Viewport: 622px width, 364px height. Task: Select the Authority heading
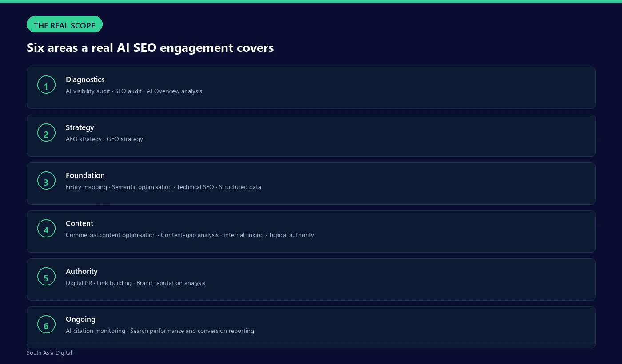point(81,271)
